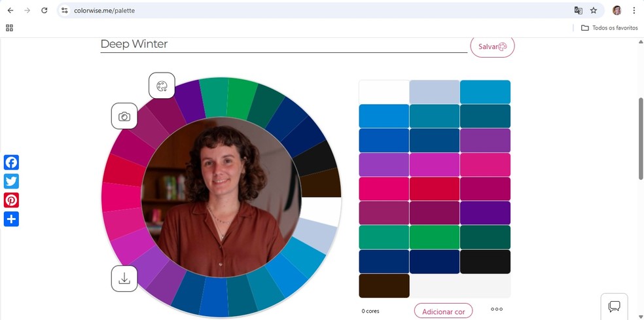Image resolution: width=644 pixels, height=320 pixels.
Task: Open the Todos os favoritos bookmarks folder
Action: click(609, 27)
